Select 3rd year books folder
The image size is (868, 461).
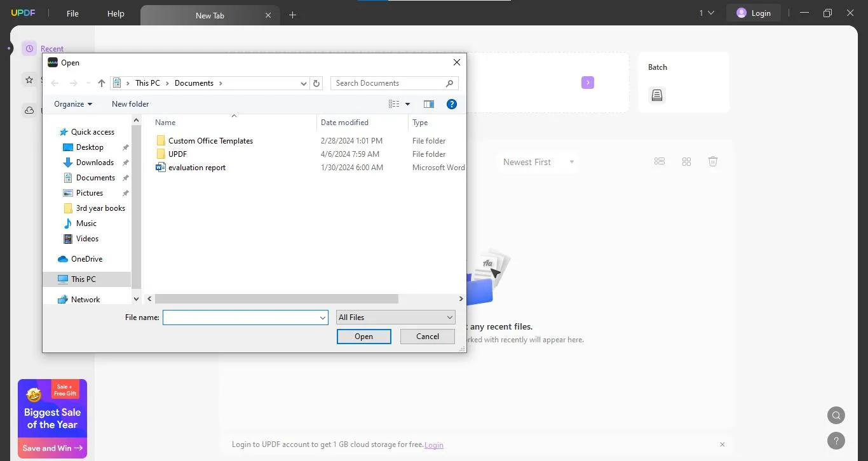pos(100,208)
